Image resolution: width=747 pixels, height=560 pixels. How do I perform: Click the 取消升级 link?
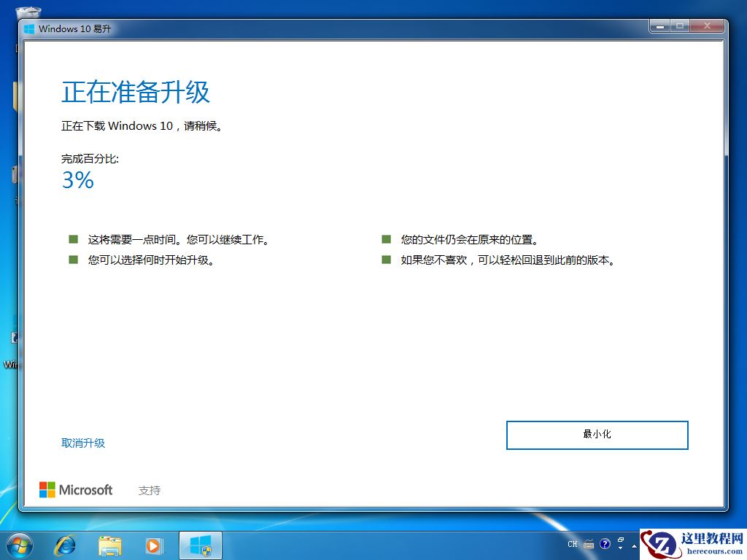coord(83,443)
